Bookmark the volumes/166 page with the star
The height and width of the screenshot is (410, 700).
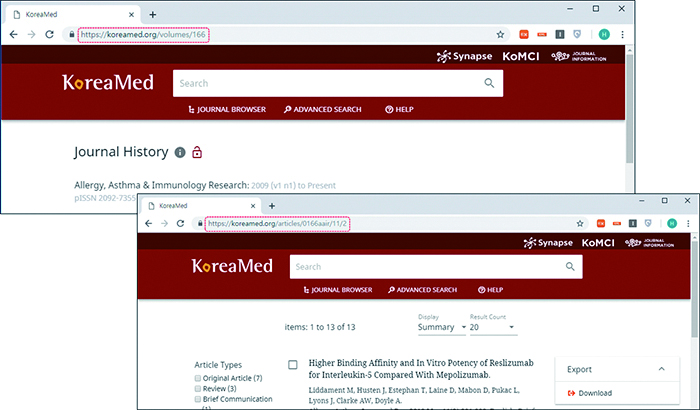pos(500,34)
